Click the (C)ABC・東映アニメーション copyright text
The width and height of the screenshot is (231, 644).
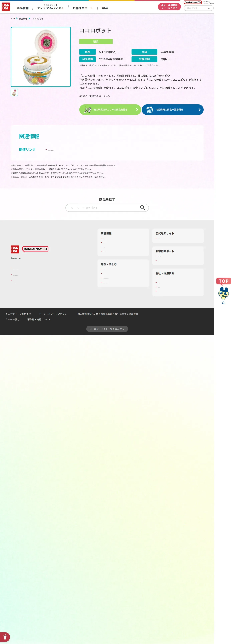point(95,96)
